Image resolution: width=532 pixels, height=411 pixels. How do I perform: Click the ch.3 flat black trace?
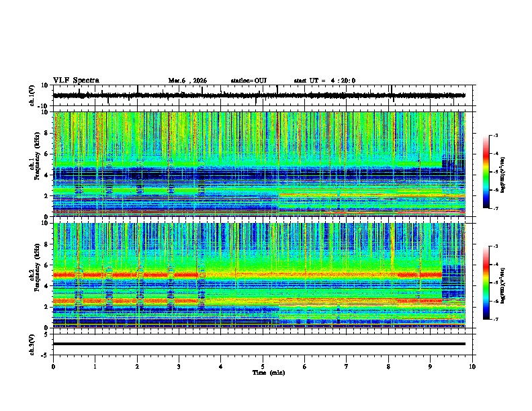click(259, 344)
